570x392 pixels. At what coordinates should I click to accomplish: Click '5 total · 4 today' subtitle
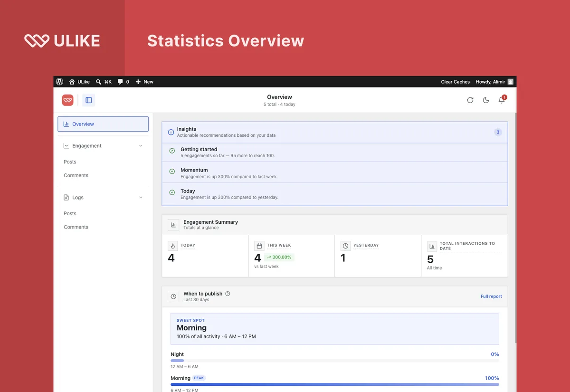coord(279,105)
